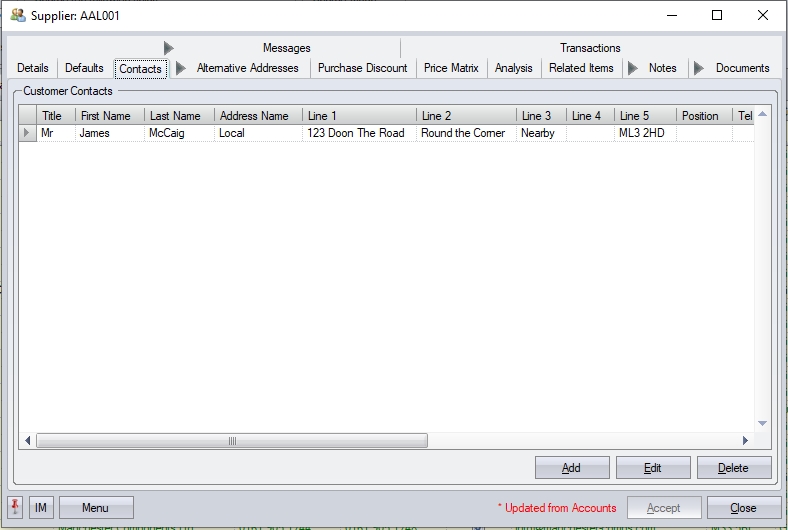
Task: Click the 'Updated from Accounts' notice
Action: coord(557,508)
